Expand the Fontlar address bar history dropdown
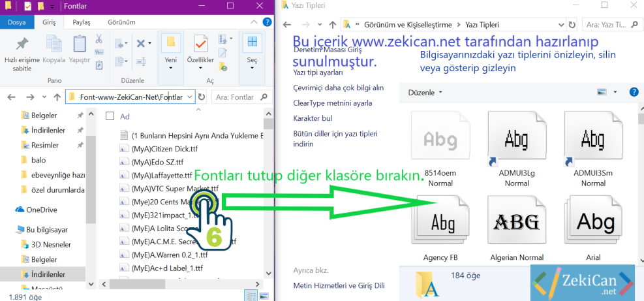This screenshot has height=301, width=644. click(189, 97)
